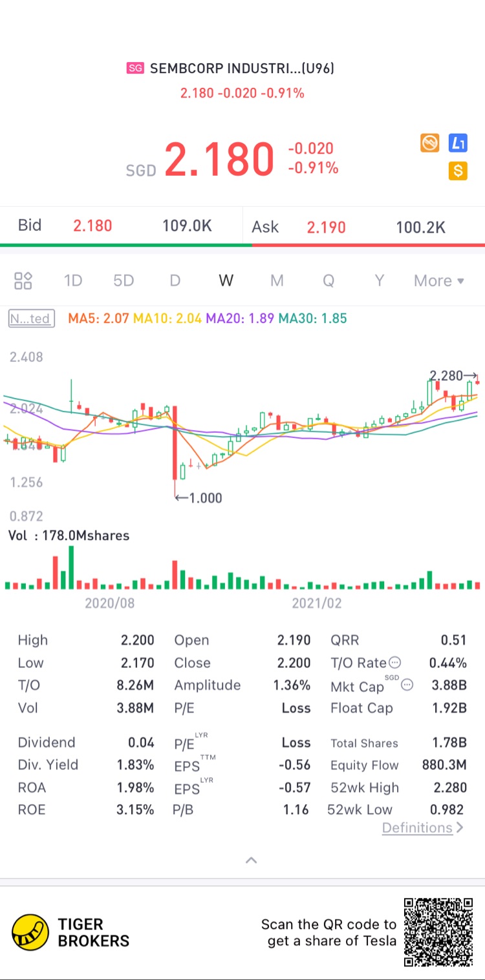Switch chart to 5D period
Screen dimensions: 485x980
click(x=124, y=280)
